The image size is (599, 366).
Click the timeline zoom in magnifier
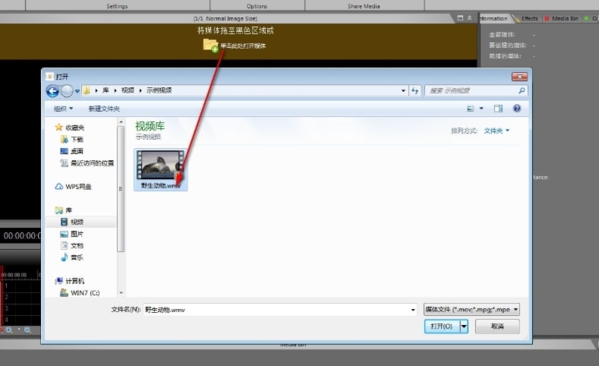9,330
